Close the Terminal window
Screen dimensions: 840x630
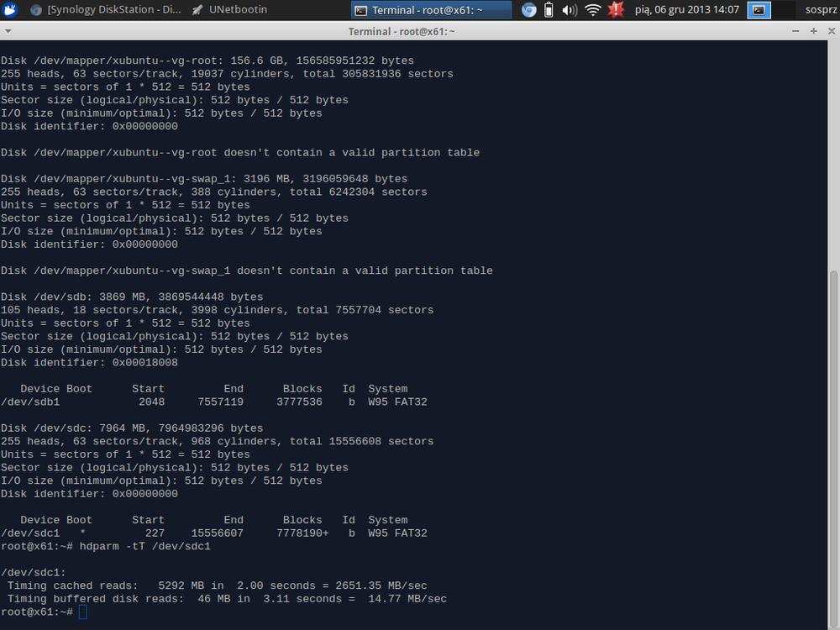pos(832,32)
